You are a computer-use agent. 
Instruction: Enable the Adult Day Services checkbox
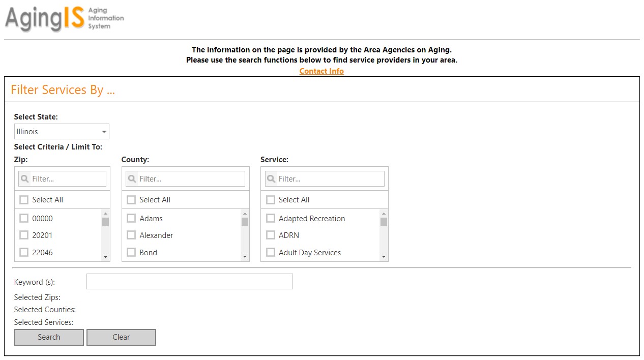(271, 253)
